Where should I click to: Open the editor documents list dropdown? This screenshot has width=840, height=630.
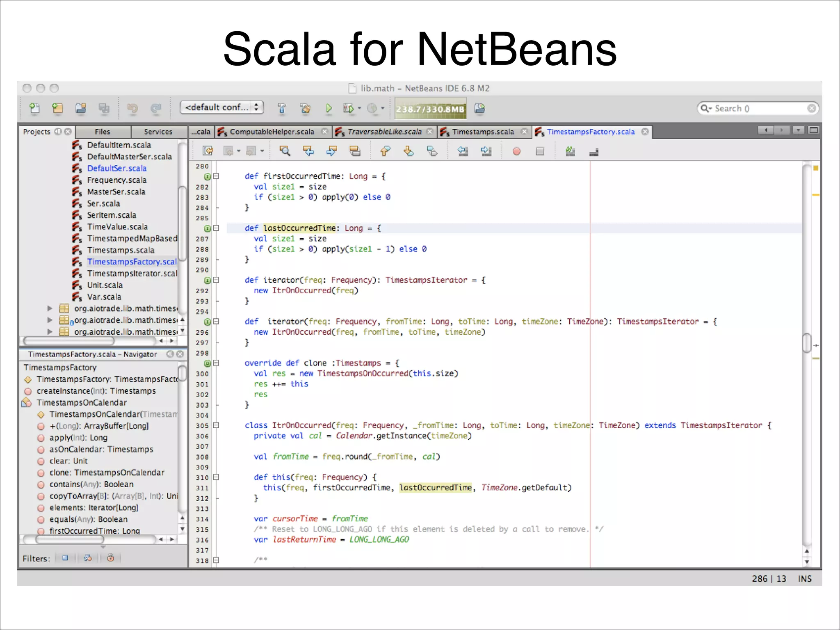tap(798, 130)
